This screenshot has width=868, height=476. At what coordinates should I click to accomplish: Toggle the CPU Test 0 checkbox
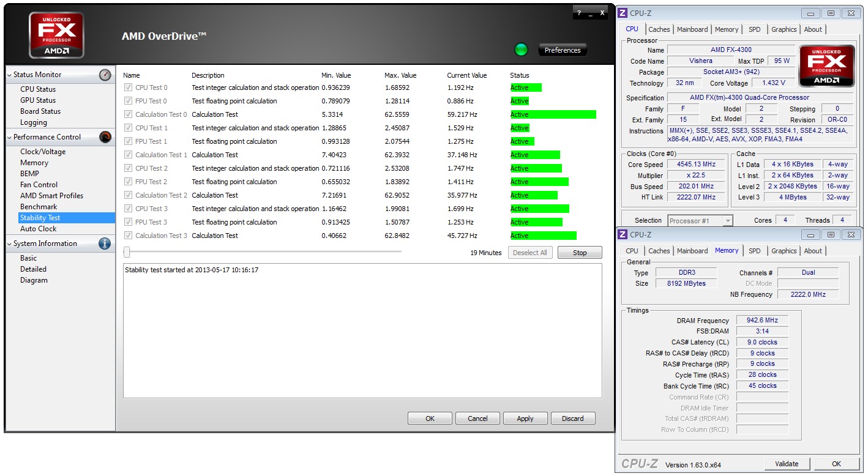(x=128, y=87)
